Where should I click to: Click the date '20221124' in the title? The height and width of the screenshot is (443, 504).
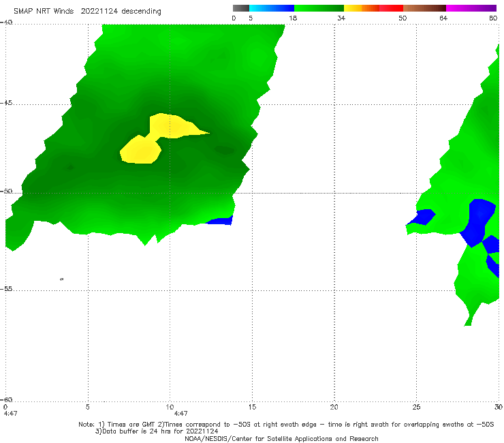point(99,11)
